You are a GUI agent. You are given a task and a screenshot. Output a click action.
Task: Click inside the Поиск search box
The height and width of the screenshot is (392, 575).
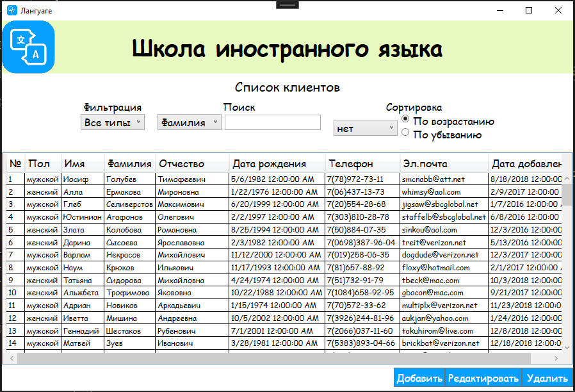pyautogui.click(x=271, y=122)
